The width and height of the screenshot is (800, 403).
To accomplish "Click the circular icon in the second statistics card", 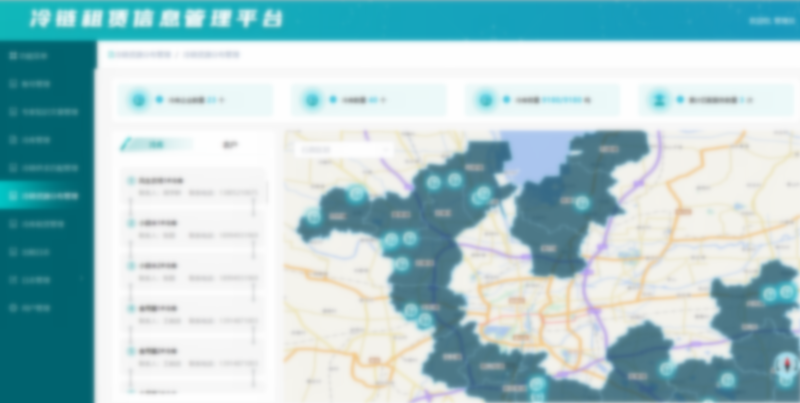I will click(312, 100).
